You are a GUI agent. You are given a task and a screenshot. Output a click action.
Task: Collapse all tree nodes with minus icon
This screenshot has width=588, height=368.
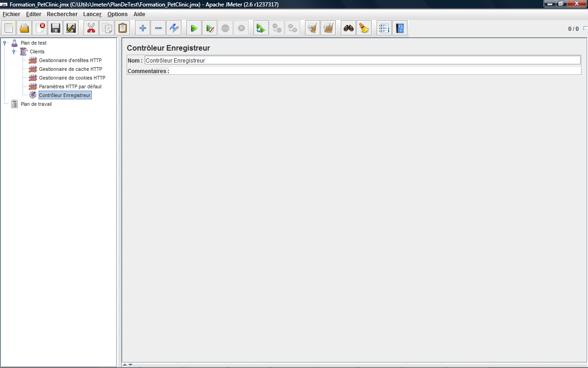pyautogui.click(x=158, y=29)
